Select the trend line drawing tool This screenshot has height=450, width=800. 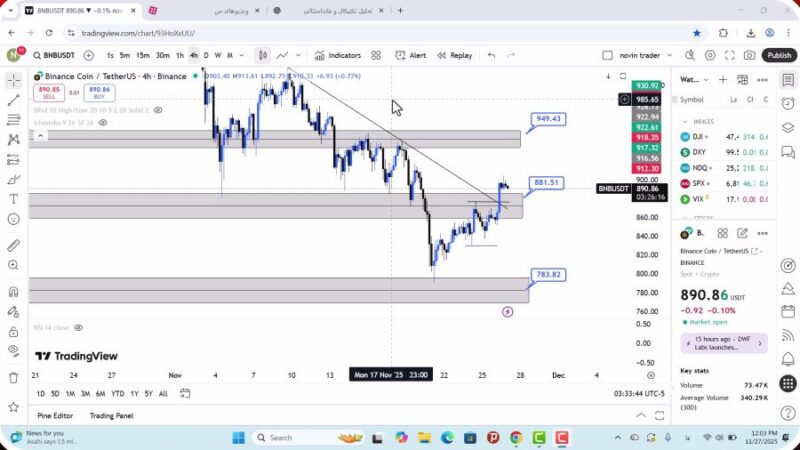(13, 100)
